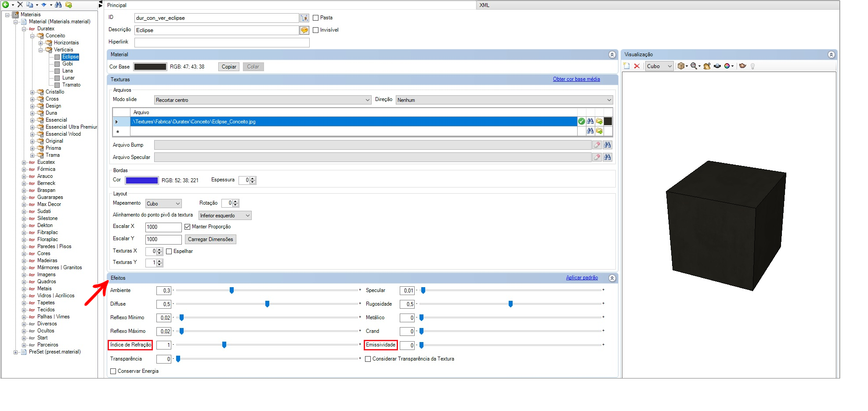Click the orbit icon in preview toolbar
The height and width of the screenshot is (411, 868).
(717, 66)
